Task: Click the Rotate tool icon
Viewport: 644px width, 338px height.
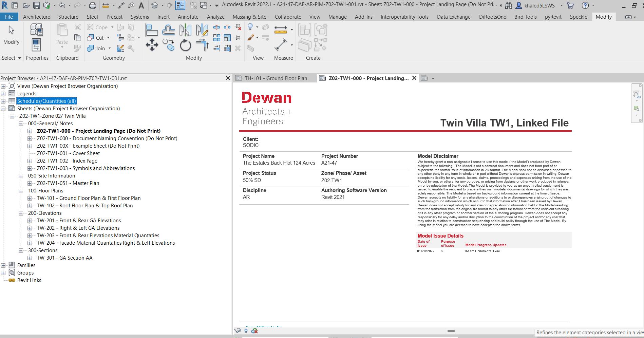Action: 185,45
